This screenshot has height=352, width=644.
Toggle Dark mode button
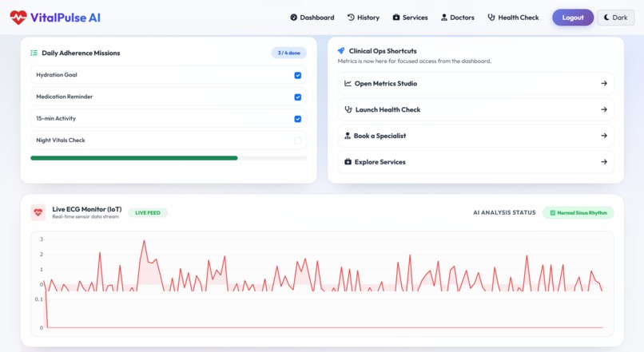[616, 18]
